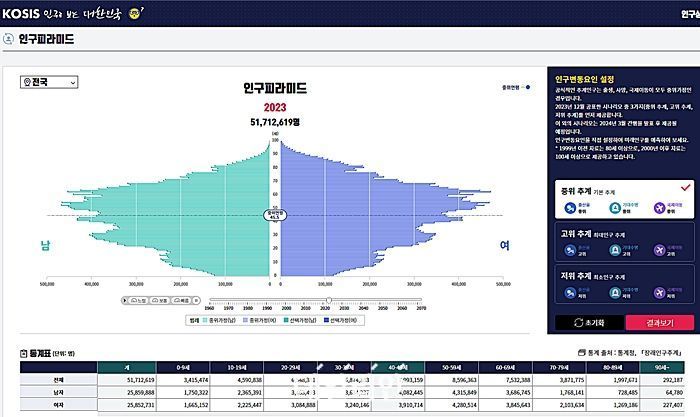This screenshot has height=417, width=700.
Task: Click the year timeline slider handle
Action: [x=328, y=299]
